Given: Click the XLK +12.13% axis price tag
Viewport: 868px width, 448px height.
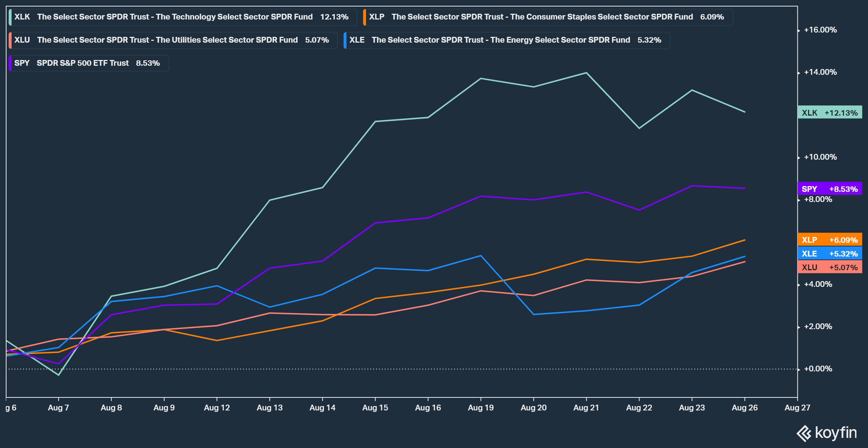Looking at the screenshot, I should click(x=830, y=113).
